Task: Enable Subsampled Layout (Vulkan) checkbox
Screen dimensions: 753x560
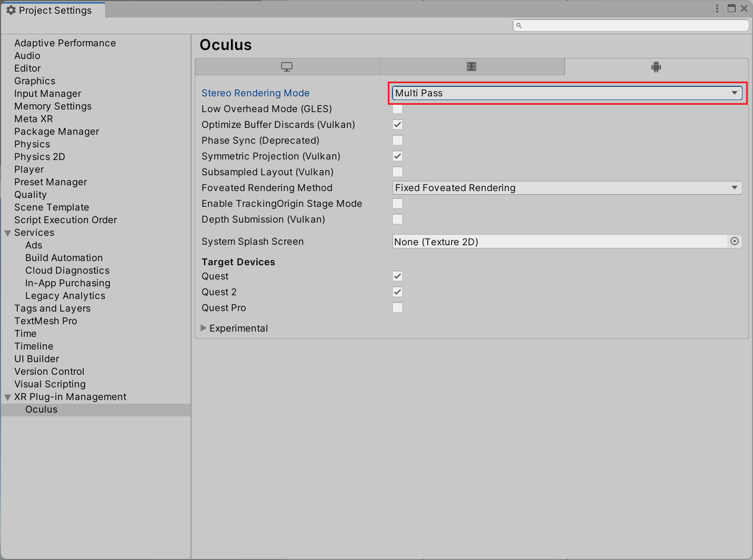Action: [398, 172]
